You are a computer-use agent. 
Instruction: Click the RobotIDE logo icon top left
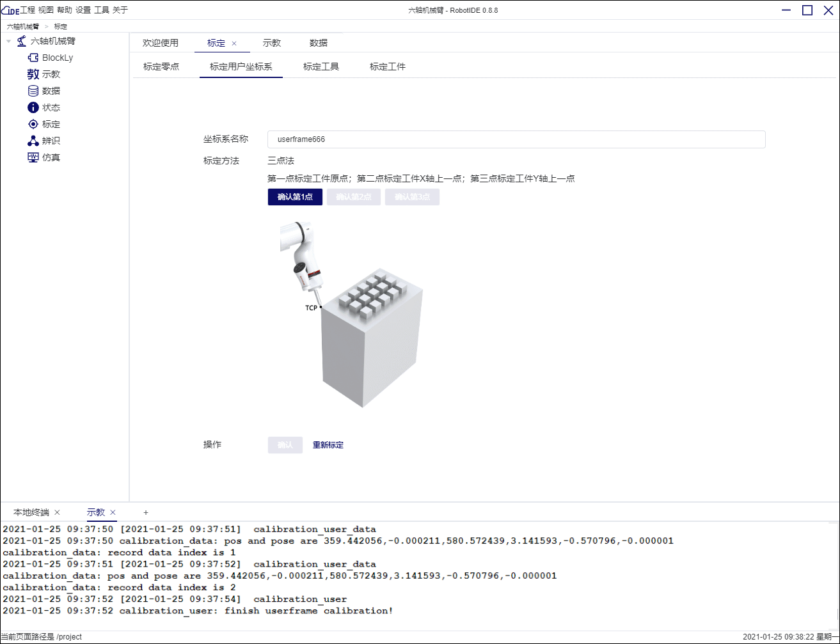click(x=11, y=10)
